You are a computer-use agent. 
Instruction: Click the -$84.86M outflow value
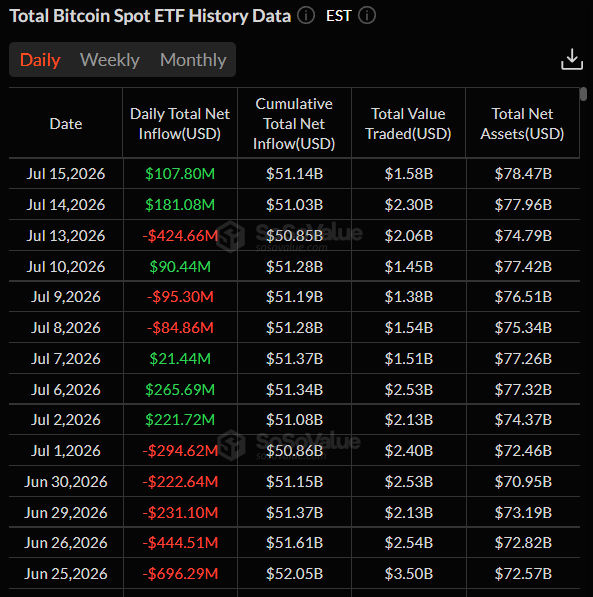tap(180, 327)
